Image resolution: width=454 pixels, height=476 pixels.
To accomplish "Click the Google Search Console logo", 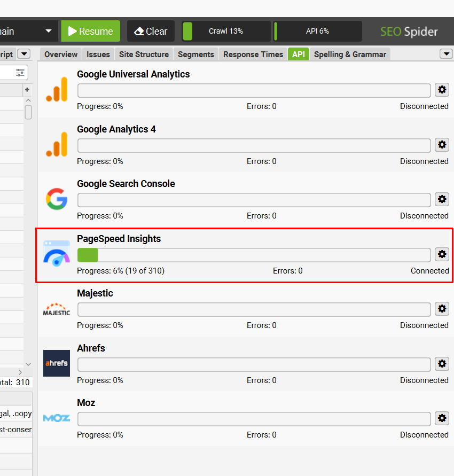I will (x=57, y=199).
